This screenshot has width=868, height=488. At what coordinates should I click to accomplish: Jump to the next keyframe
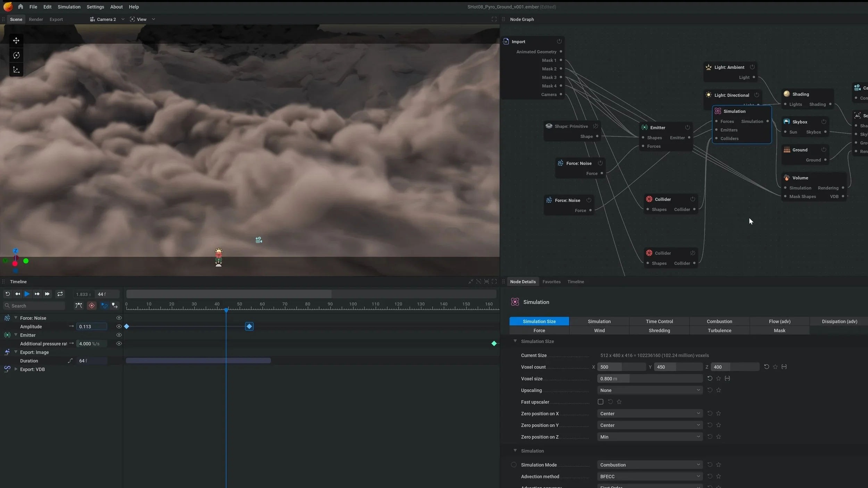click(37, 294)
